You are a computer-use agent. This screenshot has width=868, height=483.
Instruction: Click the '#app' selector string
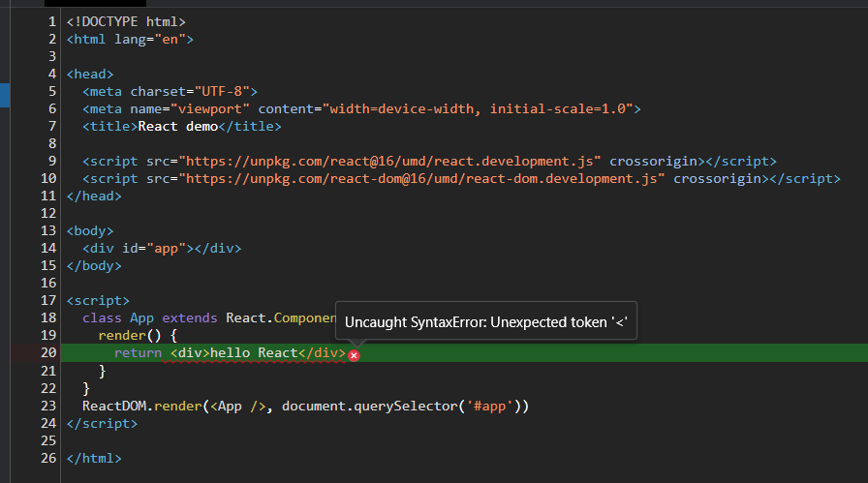coord(489,407)
